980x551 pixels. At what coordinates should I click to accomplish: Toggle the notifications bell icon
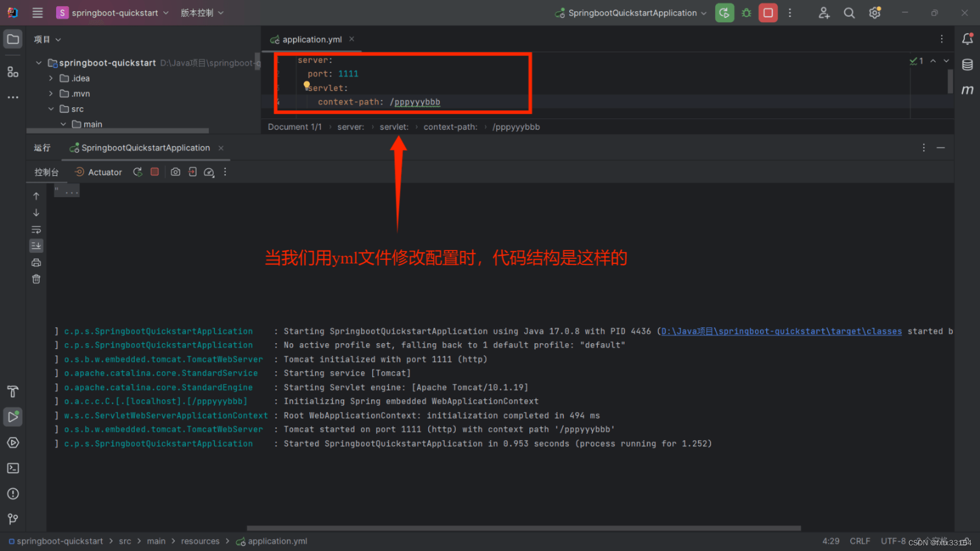coord(968,39)
